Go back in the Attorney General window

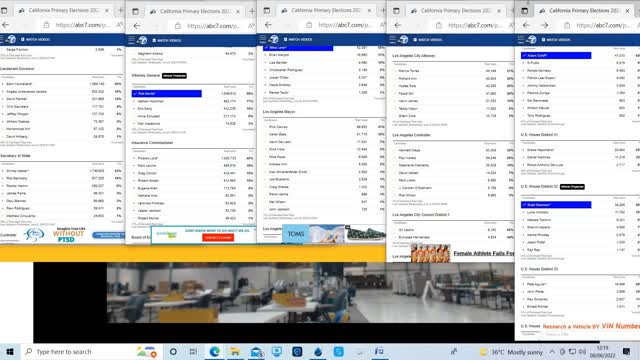pyautogui.click(x=137, y=26)
